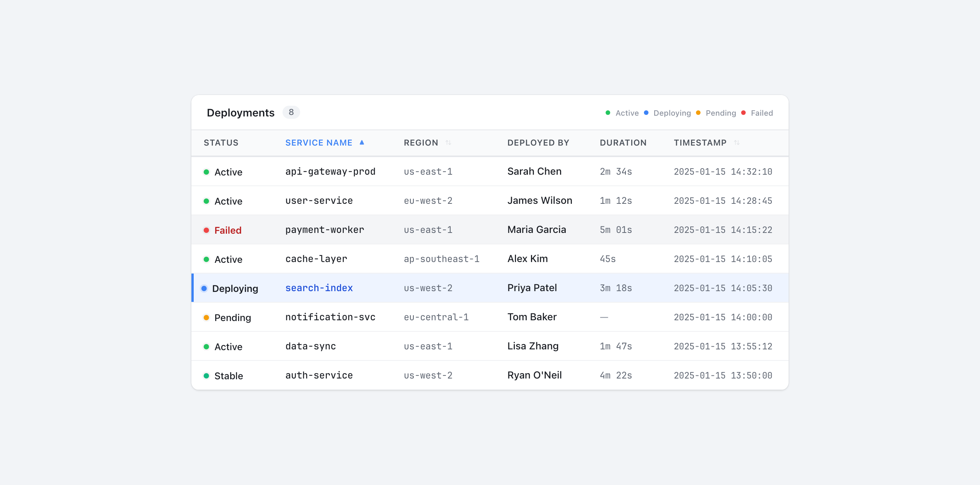
Task: Click region eu-west-2 cell
Action: [x=428, y=201]
